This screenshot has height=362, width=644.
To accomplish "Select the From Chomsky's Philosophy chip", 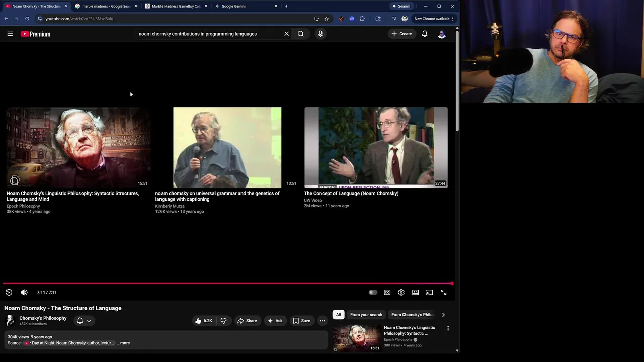I will [413, 315].
